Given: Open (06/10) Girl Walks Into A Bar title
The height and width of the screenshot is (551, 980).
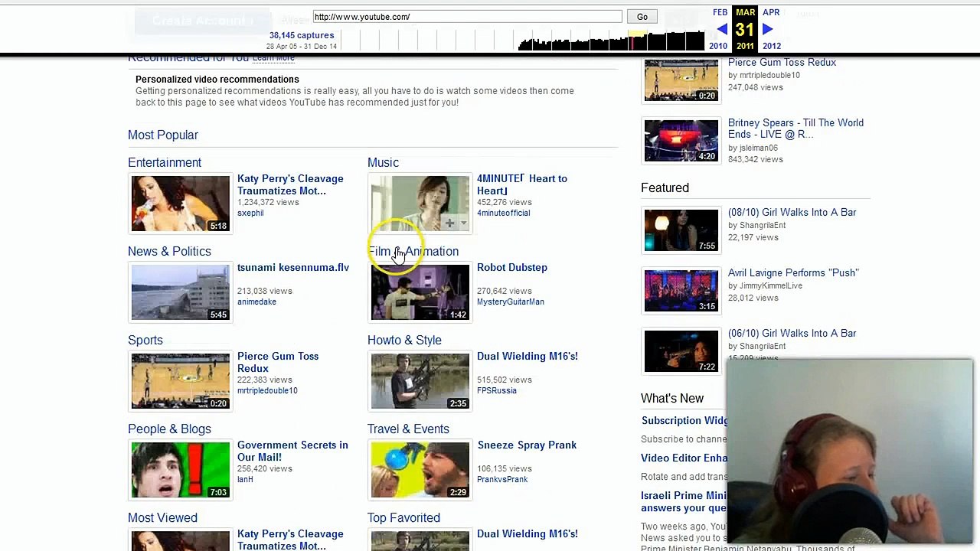Looking at the screenshot, I should point(792,333).
